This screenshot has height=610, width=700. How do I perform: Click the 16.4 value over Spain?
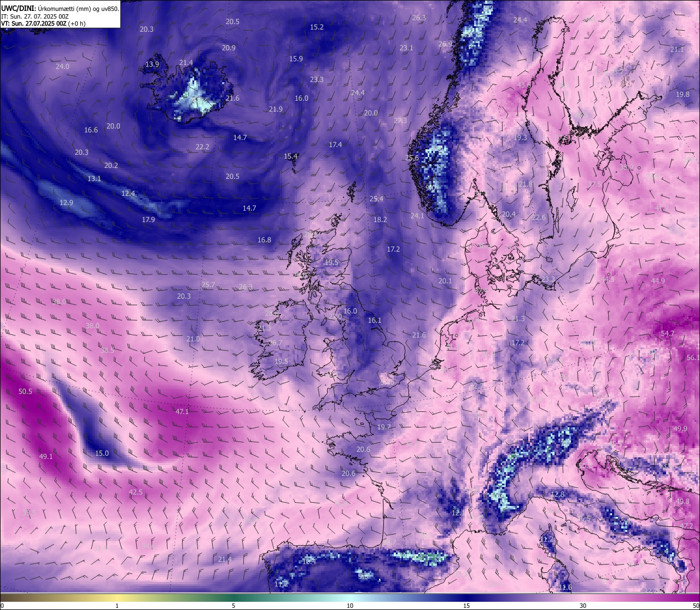click(x=309, y=561)
